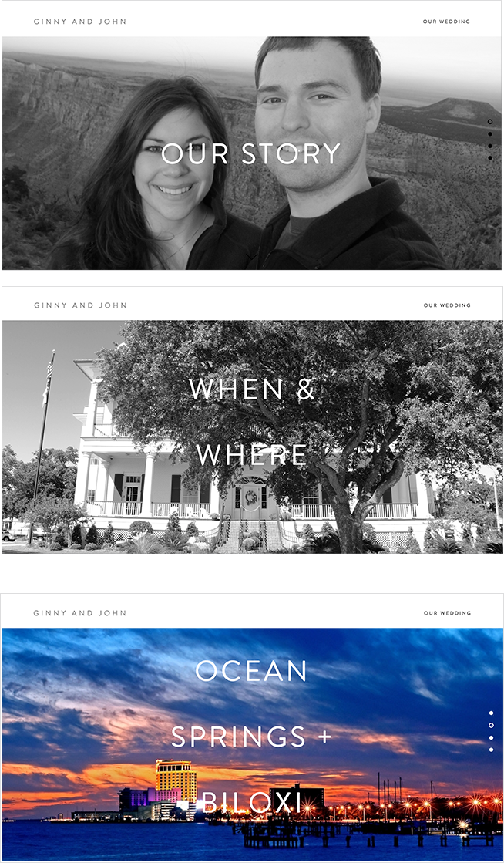Open Our Wedding menu above the couple photo
Viewport: 504px width, 863px height.
446,22
